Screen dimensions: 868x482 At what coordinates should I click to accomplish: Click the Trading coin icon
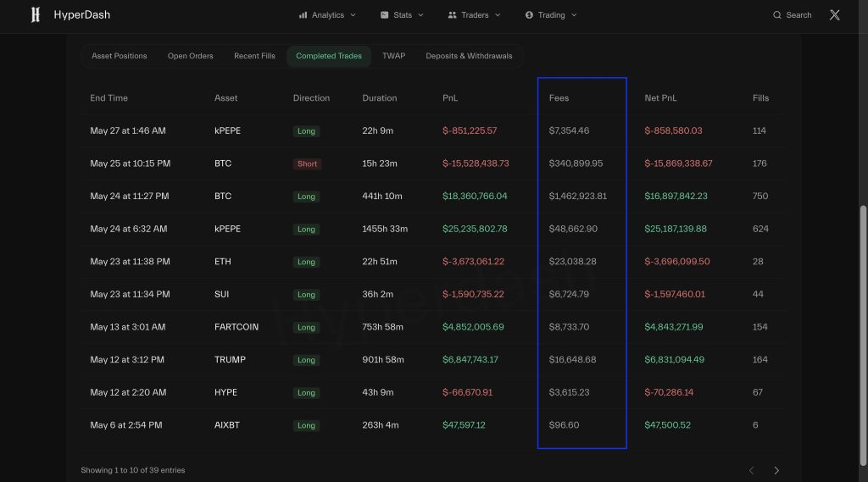coord(529,15)
